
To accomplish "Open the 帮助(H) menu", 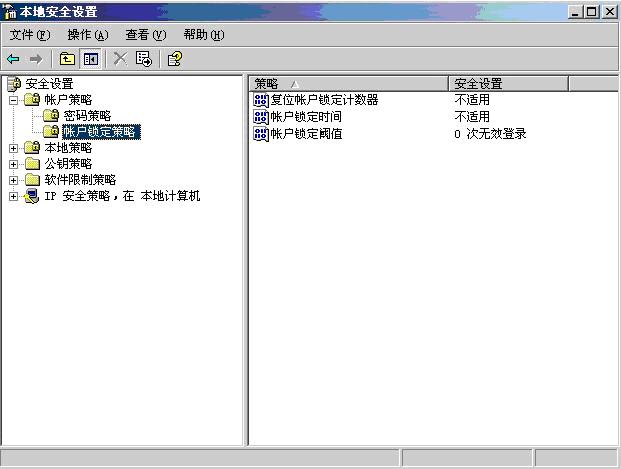I will click(x=204, y=35).
